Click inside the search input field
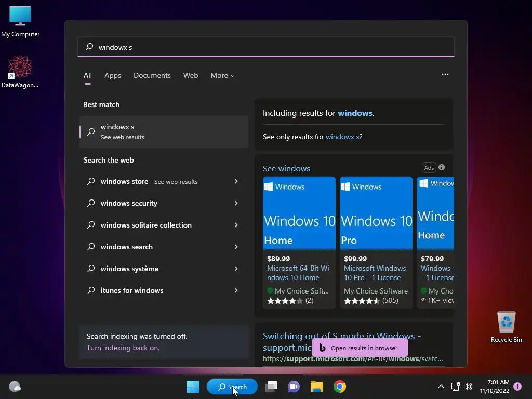 coord(265,47)
